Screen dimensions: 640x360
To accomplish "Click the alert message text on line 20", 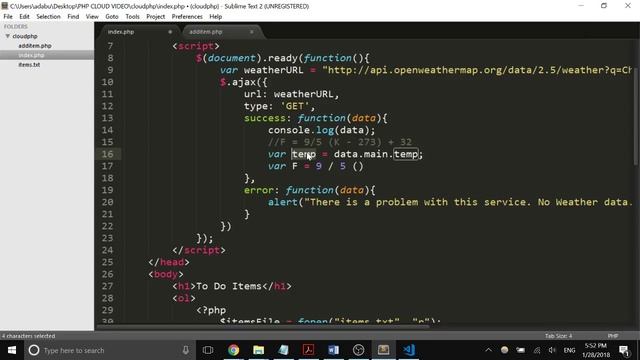I will click(468, 202).
